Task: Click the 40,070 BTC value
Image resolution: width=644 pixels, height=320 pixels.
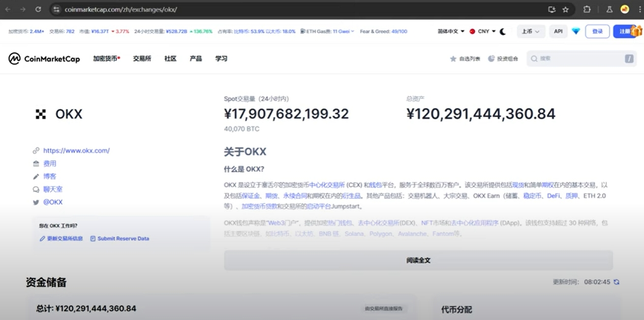Action: pos(241,129)
